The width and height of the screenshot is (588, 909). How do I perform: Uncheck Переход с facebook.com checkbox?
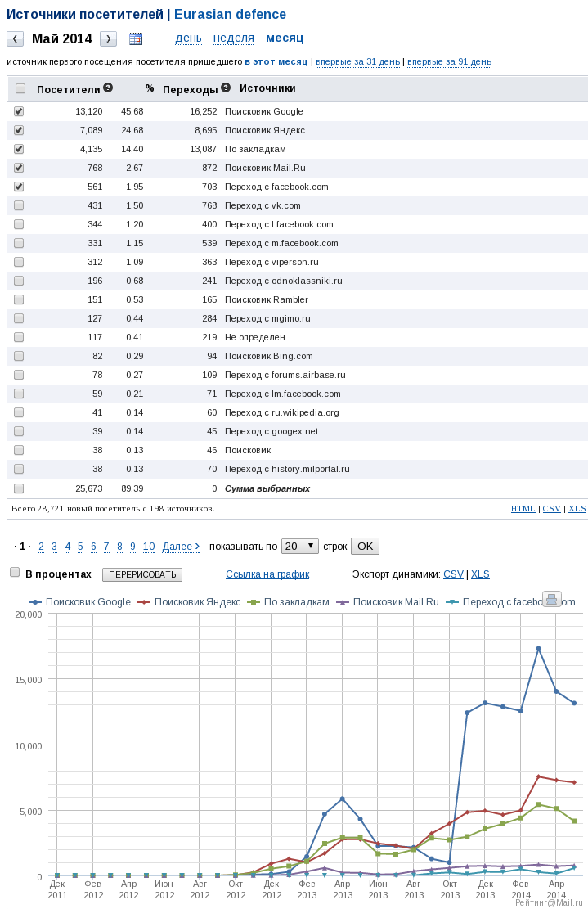point(19,187)
